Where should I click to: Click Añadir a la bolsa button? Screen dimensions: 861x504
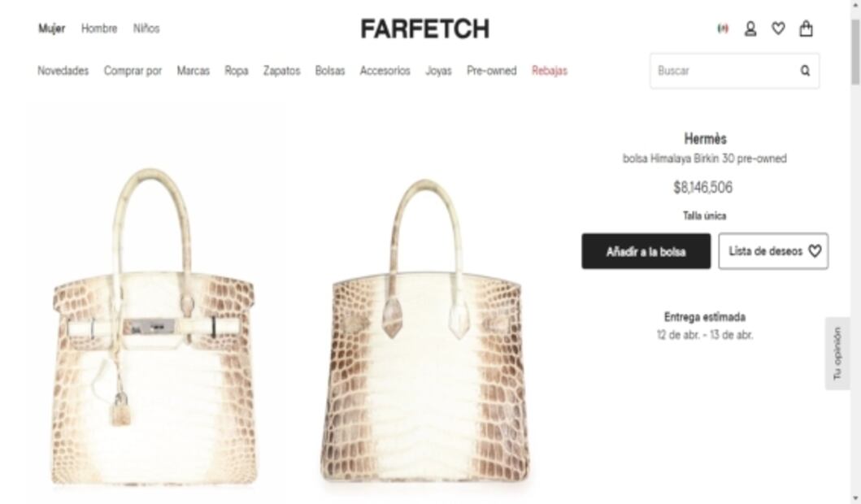tap(646, 251)
